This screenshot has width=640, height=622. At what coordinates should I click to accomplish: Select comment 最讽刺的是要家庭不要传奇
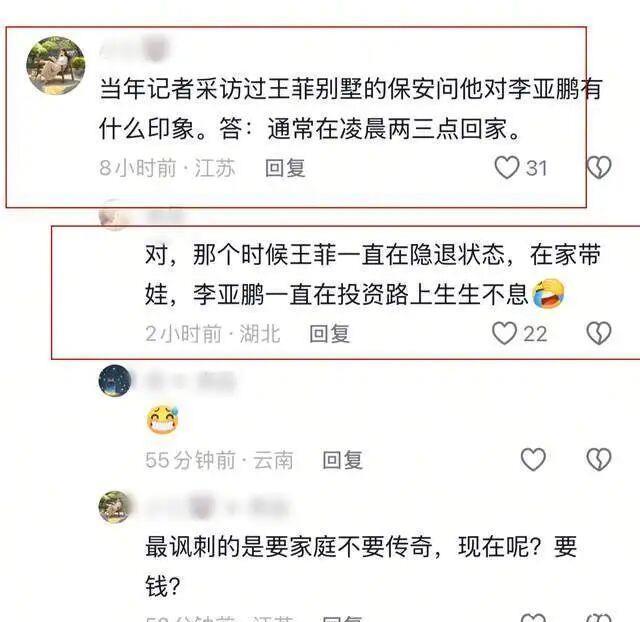coord(361,567)
